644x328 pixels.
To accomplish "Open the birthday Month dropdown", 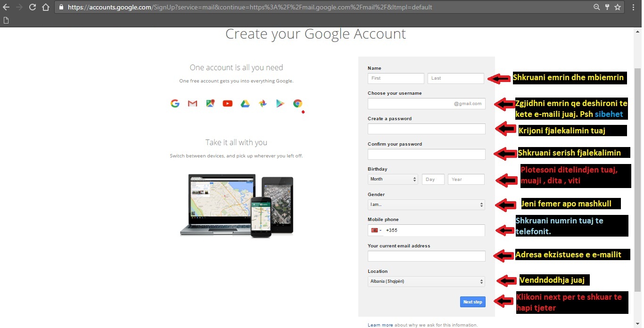I will [x=393, y=179].
